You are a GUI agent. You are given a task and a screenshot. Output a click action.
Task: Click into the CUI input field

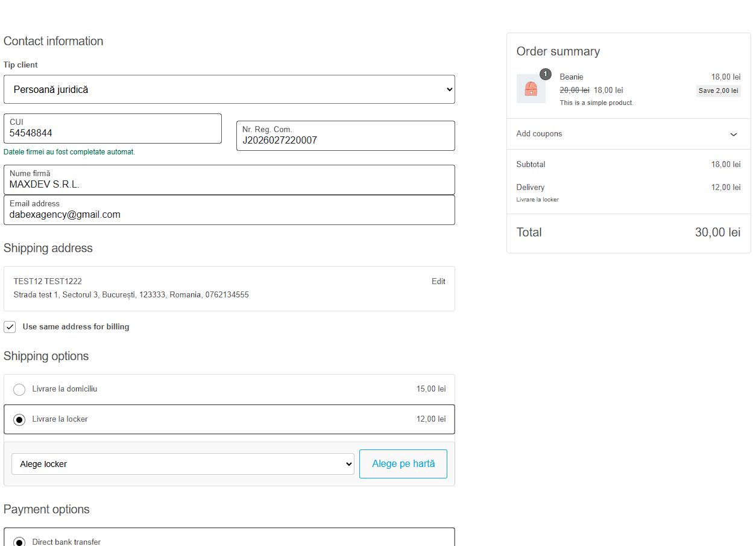113,129
